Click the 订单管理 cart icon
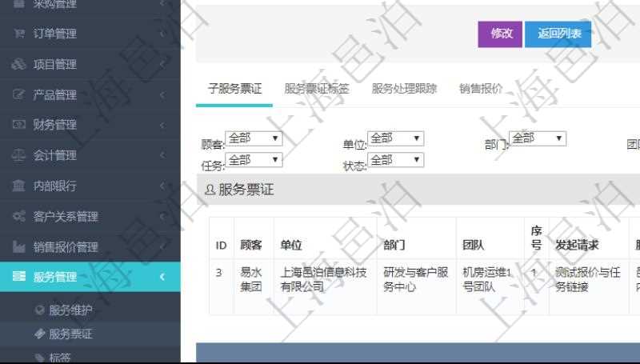The height and width of the screenshot is (364, 640). point(18,33)
